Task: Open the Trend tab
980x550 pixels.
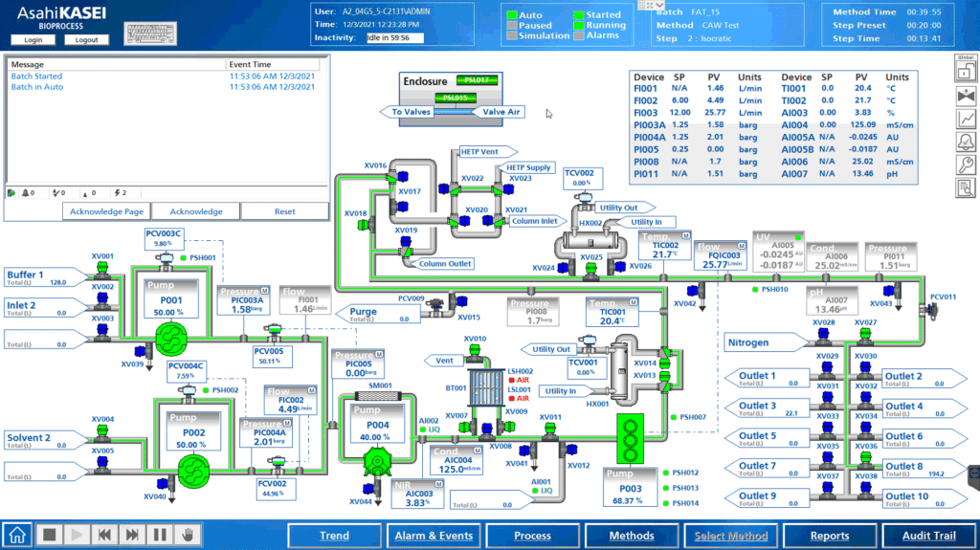Action: pos(334,536)
